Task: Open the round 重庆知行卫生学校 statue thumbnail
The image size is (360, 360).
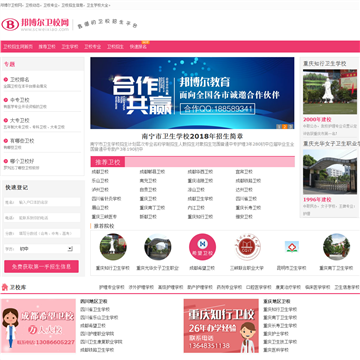Action: pyautogui.click(x=113, y=247)
